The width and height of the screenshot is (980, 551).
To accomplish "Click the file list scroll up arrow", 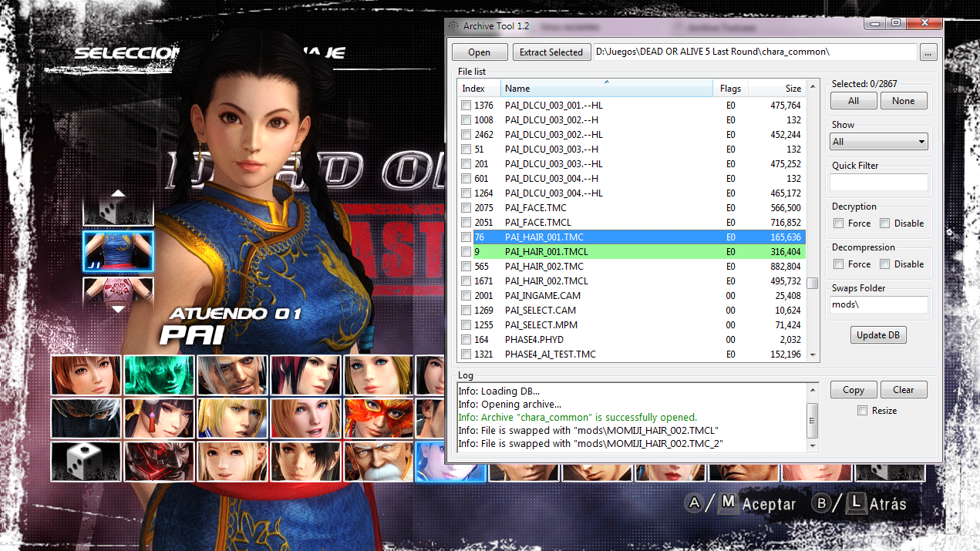I will (813, 88).
